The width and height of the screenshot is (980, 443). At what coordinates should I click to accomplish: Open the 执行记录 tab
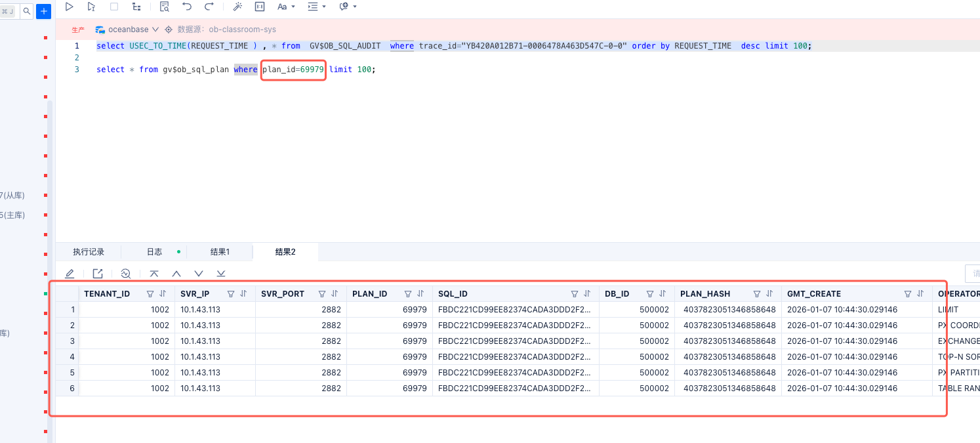[89, 252]
